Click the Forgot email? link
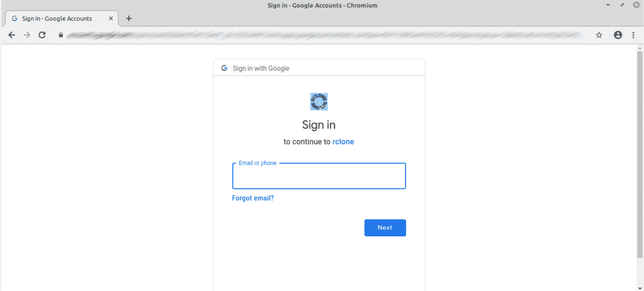 [253, 198]
